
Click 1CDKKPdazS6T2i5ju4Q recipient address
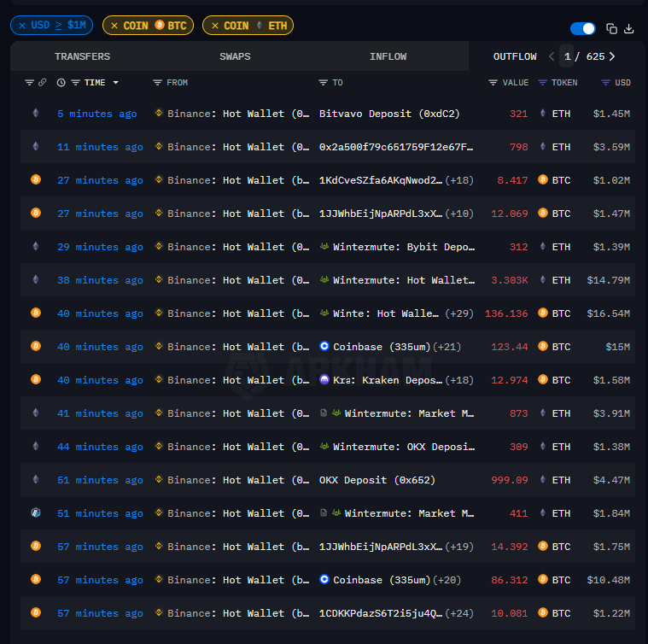pyautogui.click(x=381, y=613)
